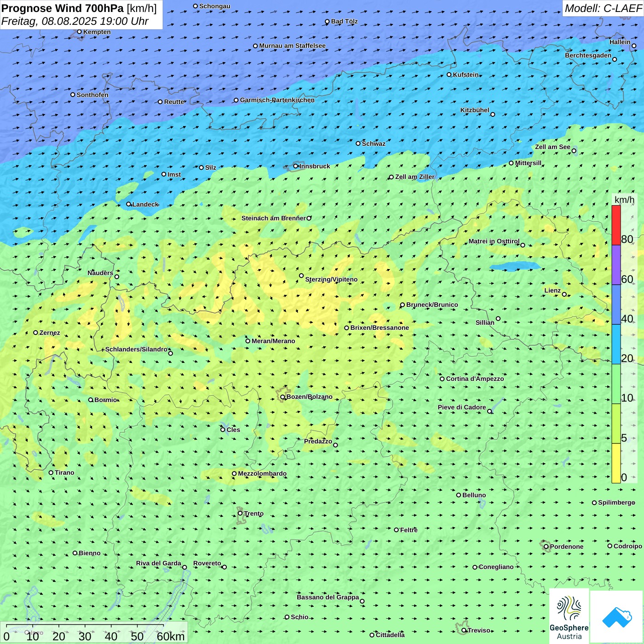The width and height of the screenshot is (644, 644).
Task: Click the blue mountain cloud logo
Action: coord(617,617)
